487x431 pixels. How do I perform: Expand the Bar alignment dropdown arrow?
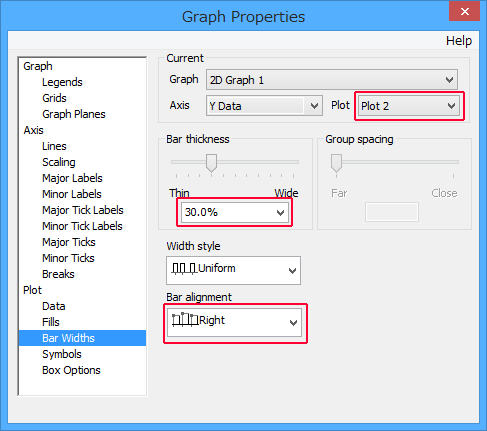pyautogui.click(x=293, y=322)
